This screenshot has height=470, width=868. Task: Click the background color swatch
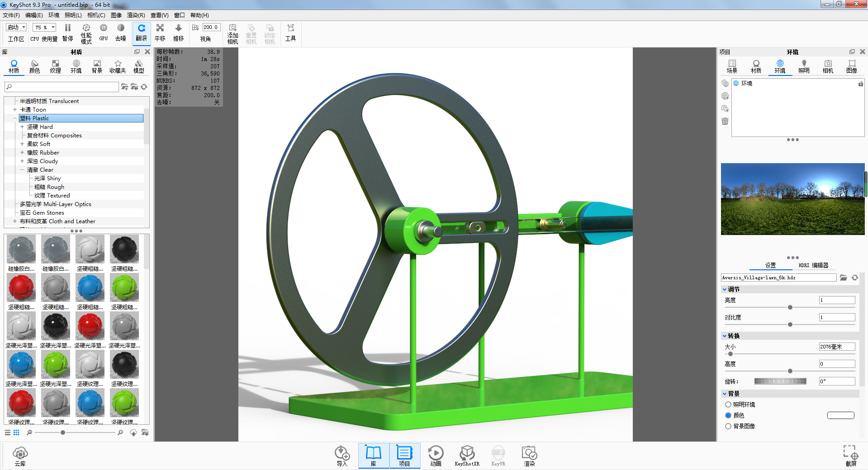point(840,415)
